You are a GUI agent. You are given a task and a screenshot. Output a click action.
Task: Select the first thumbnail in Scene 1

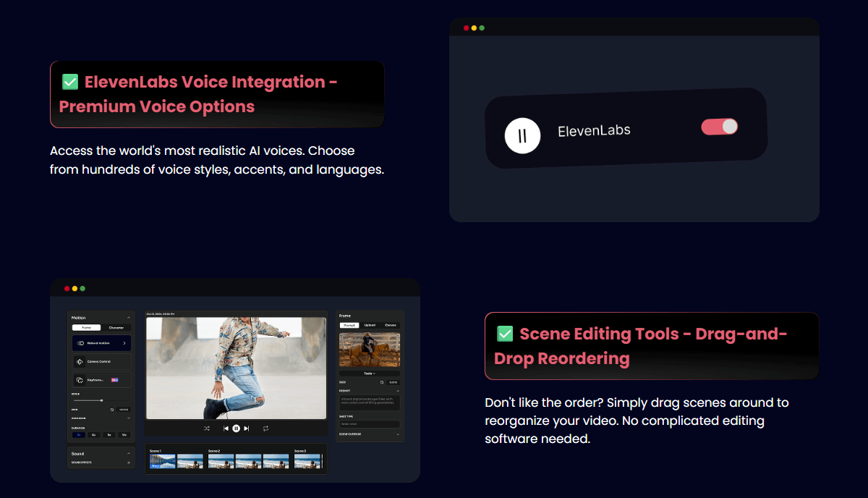click(162, 461)
